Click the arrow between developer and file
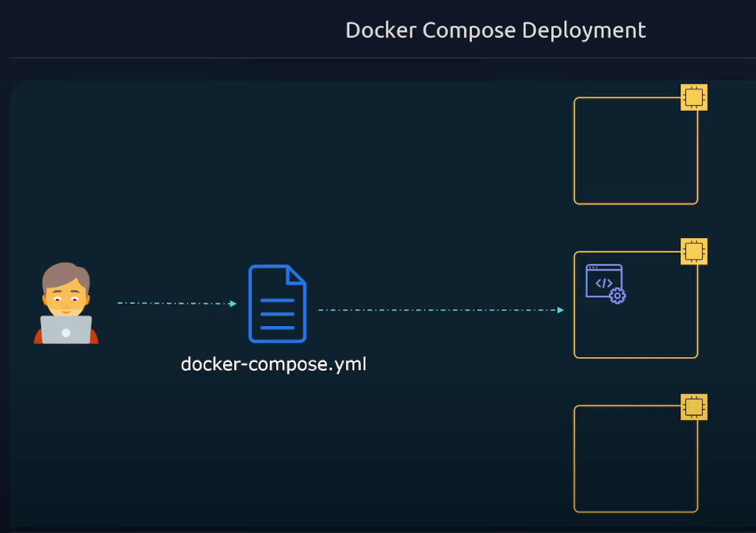 pyautogui.click(x=177, y=302)
